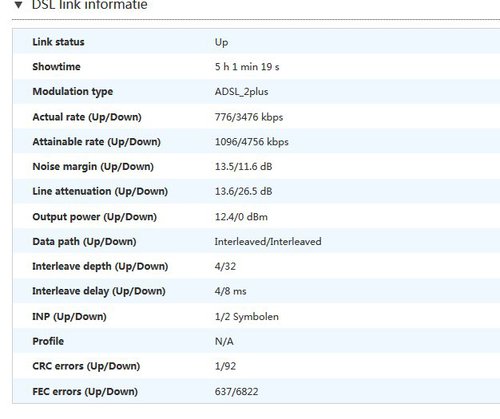Screen dimensions: 500x419
Task: Select the ADSL_2plus modulation value
Action: (x=241, y=92)
